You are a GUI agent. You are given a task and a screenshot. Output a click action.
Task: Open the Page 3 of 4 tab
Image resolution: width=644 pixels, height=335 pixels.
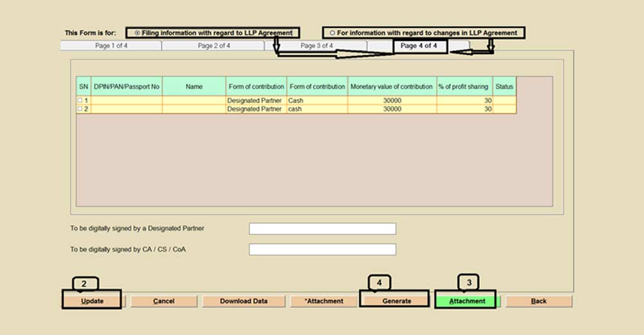[x=316, y=46]
